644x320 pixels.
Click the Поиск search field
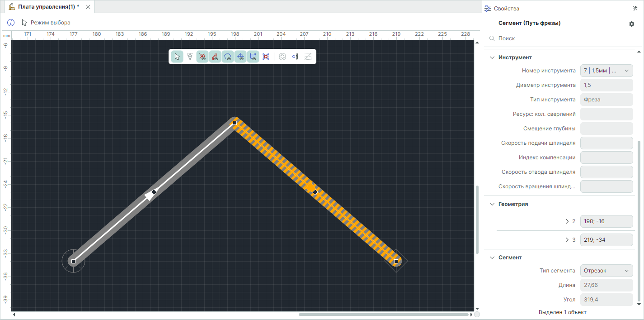pyautogui.click(x=560, y=38)
